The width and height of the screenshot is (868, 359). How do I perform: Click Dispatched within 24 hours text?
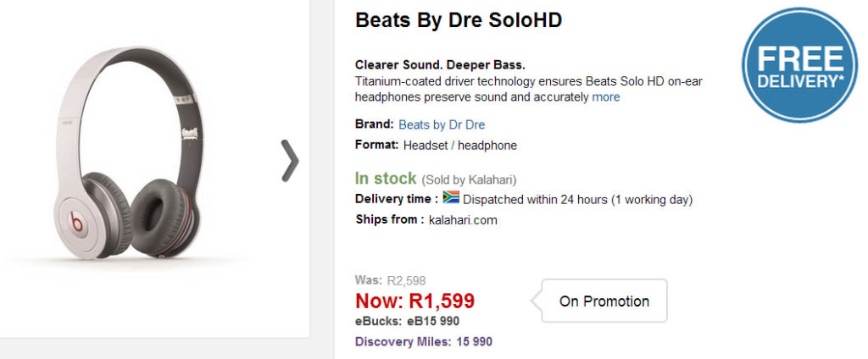[x=577, y=200]
